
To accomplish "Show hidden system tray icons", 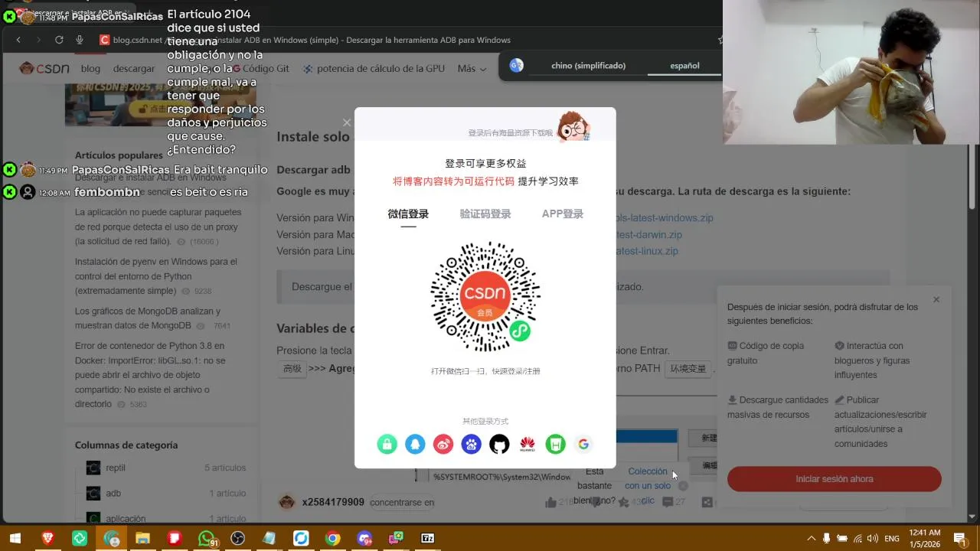I will [811, 539].
